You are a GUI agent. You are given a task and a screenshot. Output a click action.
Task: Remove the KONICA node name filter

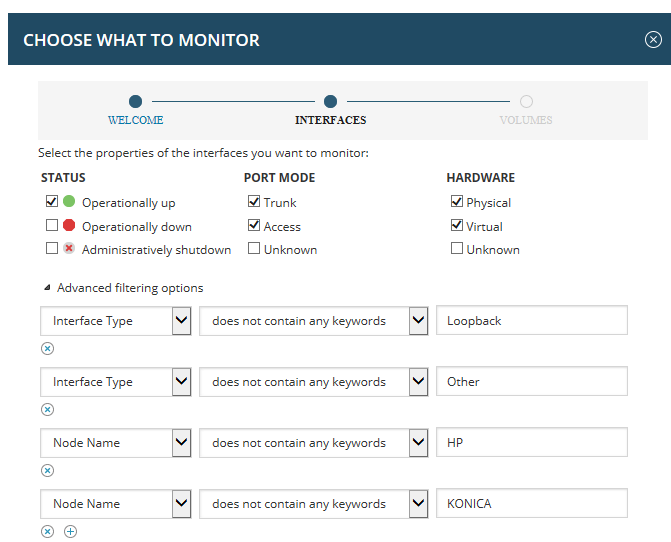point(48,532)
